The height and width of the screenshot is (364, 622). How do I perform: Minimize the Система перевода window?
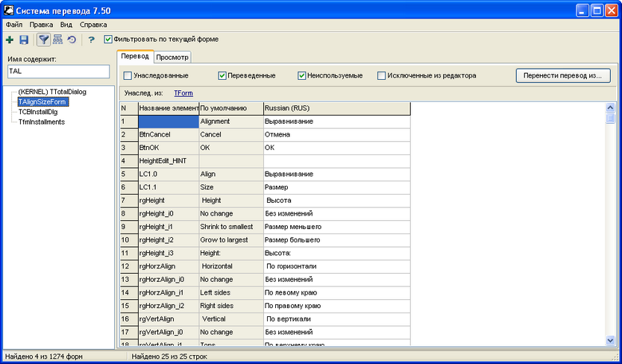582,10
